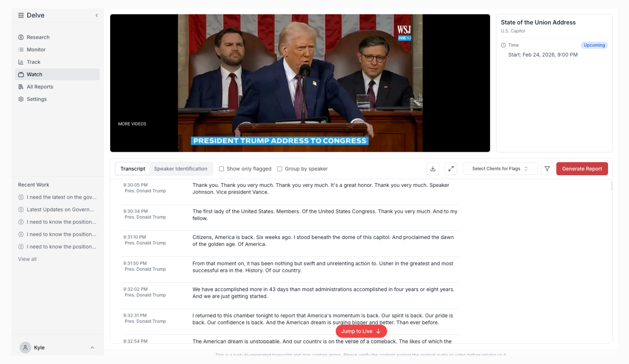
Task: Switch to the Speaker Identification tab
Action: [x=180, y=169]
